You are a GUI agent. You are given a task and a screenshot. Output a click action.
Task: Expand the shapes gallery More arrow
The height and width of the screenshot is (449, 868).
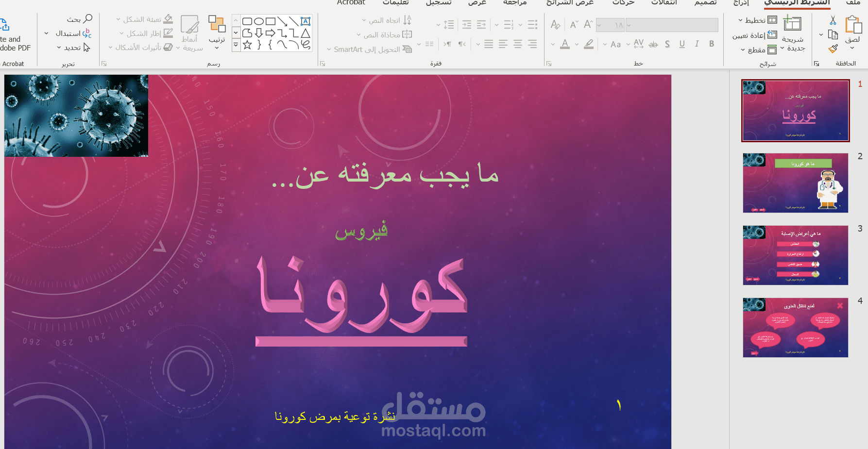tap(236, 45)
